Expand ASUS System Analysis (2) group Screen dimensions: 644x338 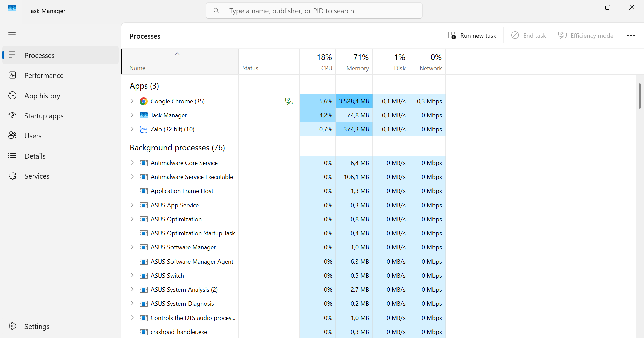132,289
